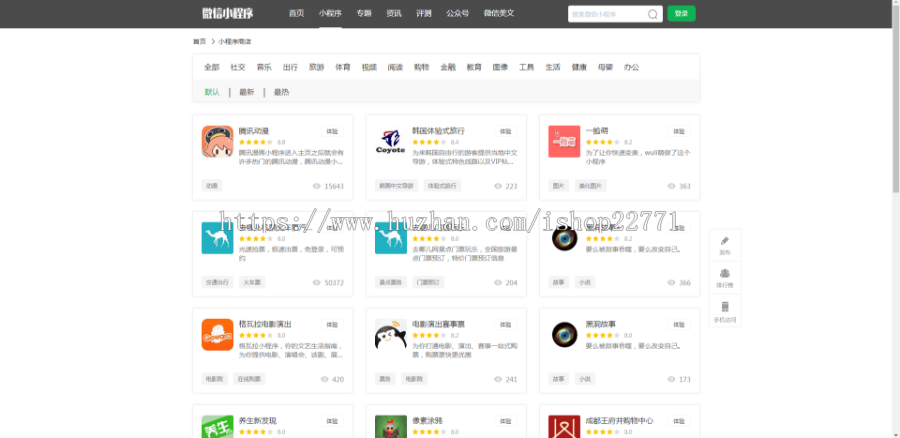900x438 pixels.
Task: Click 体验 button on 韩国体验式旅行 card
Action: tap(506, 131)
